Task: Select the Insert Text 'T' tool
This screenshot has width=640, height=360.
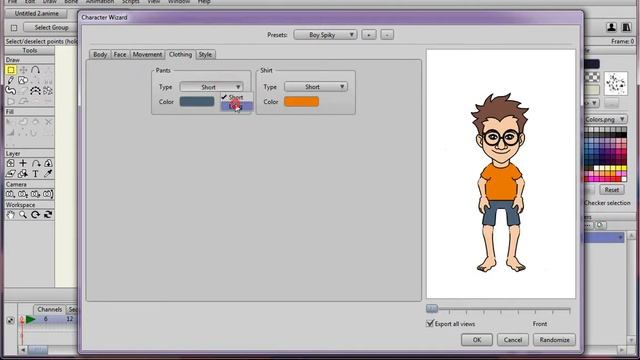Action: click(36, 173)
